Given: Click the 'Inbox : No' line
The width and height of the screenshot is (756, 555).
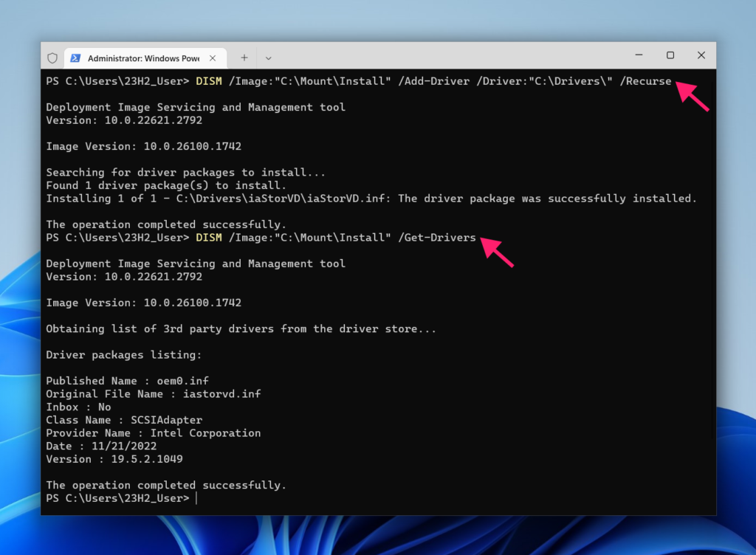Looking at the screenshot, I should click(x=78, y=407).
